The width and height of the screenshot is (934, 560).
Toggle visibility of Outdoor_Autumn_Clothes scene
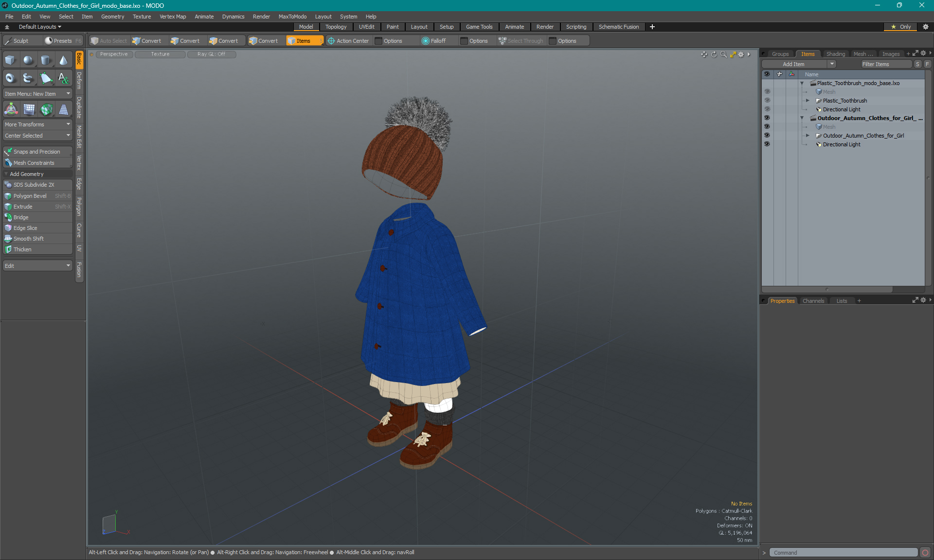[x=767, y=118]
